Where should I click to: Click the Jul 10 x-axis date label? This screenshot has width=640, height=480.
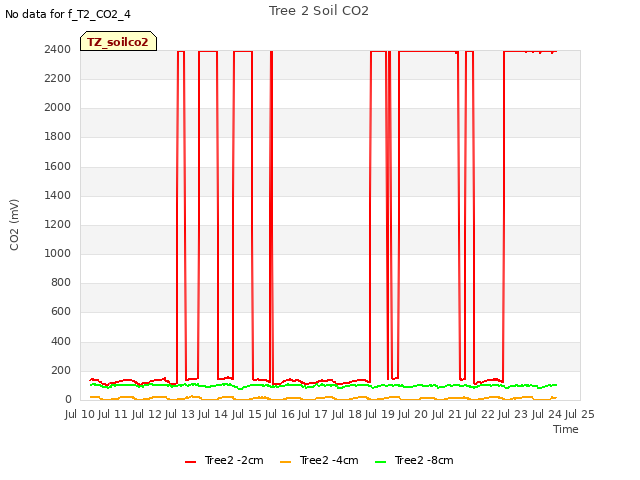pos(80,414)
